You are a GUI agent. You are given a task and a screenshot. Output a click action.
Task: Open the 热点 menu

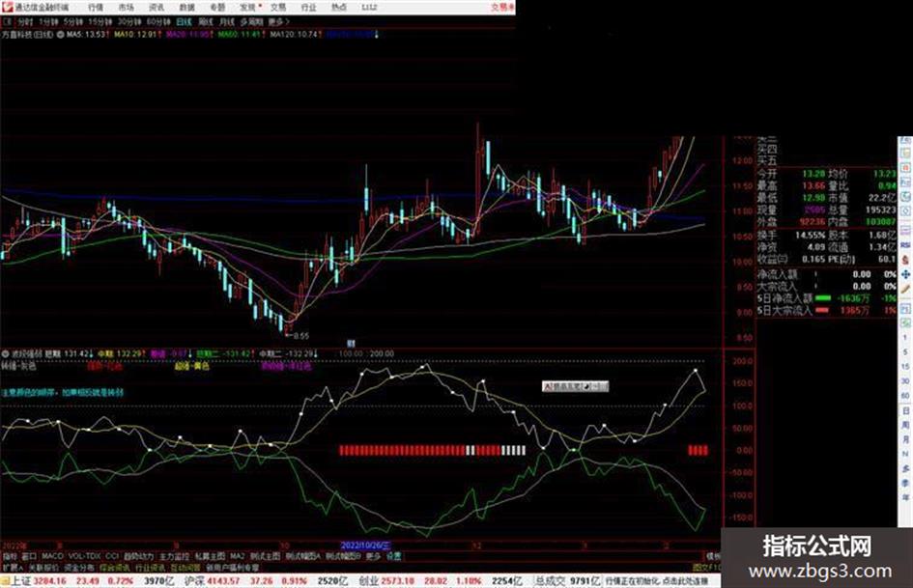[x=339, y=8]
